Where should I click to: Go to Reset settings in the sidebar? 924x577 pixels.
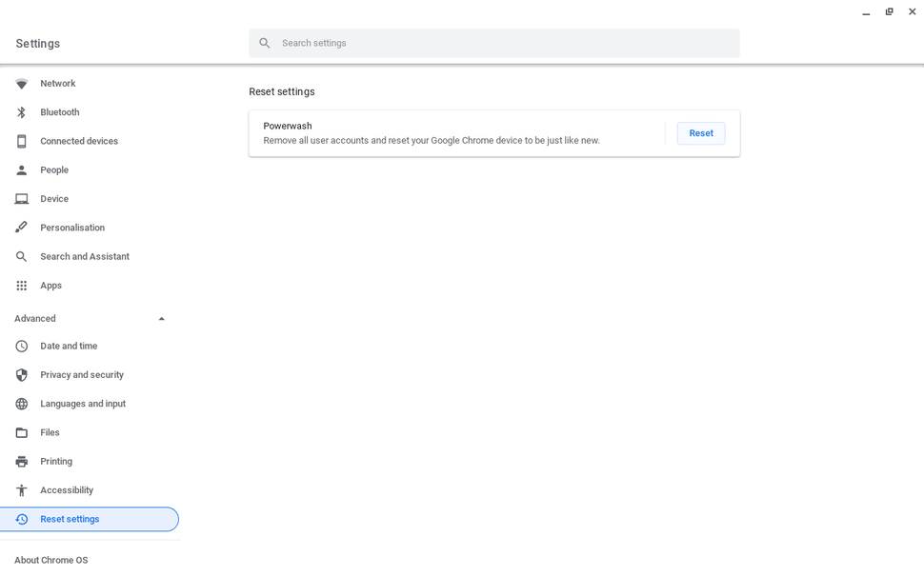[x=70, y=519]
